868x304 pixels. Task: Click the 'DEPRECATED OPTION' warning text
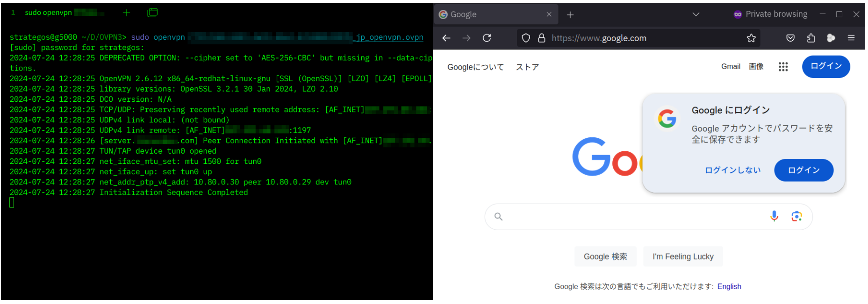click(139, 58)
